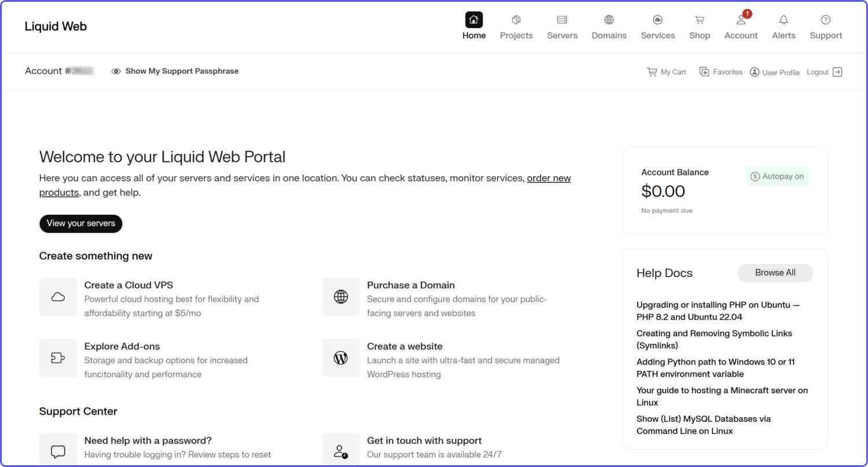The width and height of the screenshot is (868, 467).
Task: Click the red notification badge on Account
Action: tap(747, 13)
